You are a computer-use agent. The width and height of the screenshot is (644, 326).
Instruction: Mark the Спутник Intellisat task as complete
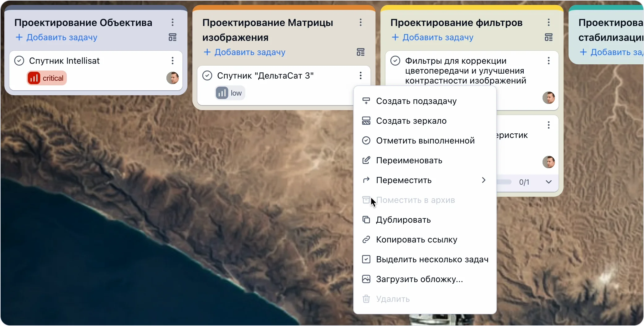(x=19, y=61)
